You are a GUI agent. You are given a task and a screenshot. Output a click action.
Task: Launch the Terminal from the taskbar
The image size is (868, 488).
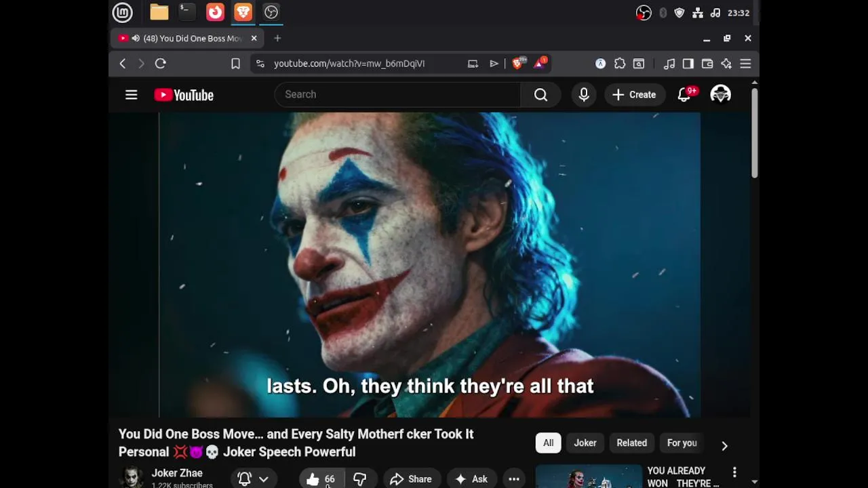187,12
